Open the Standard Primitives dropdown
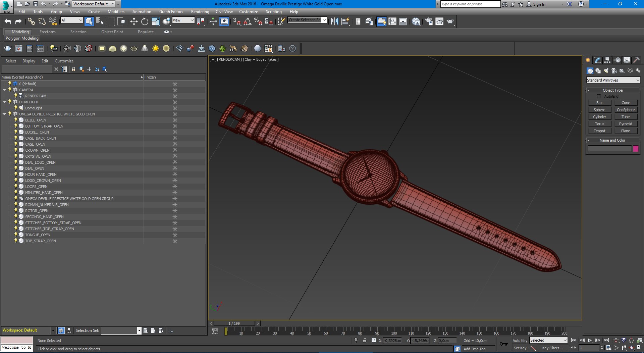 pos(613,80)
